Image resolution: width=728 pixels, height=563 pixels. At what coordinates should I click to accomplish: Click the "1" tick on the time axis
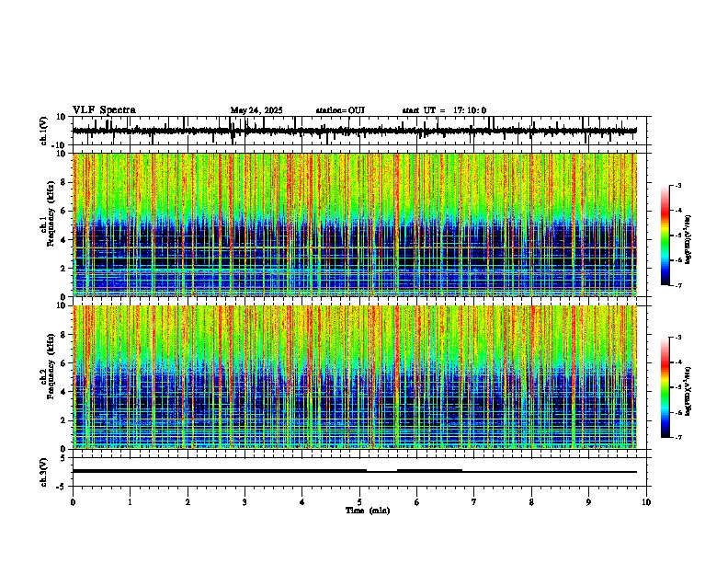click(130, 502)
